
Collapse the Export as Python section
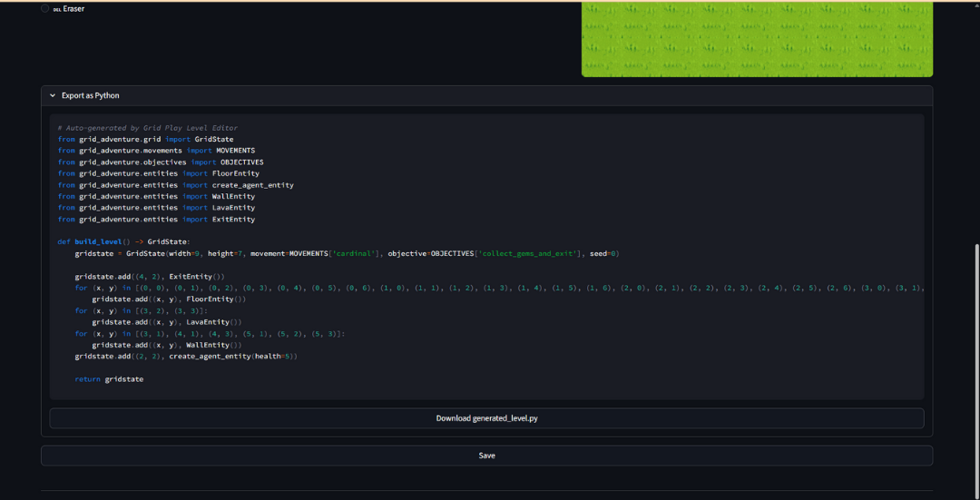(486, 95)
